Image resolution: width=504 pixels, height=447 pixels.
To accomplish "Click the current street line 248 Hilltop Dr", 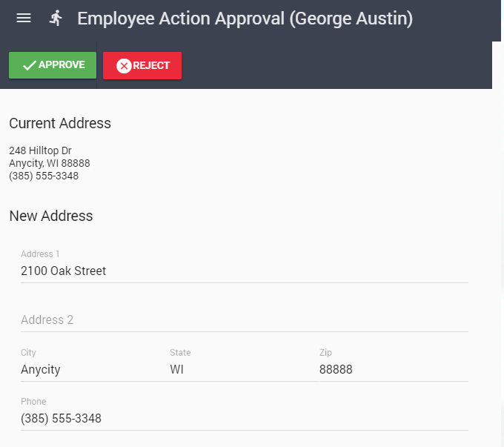I will (40, 150).
